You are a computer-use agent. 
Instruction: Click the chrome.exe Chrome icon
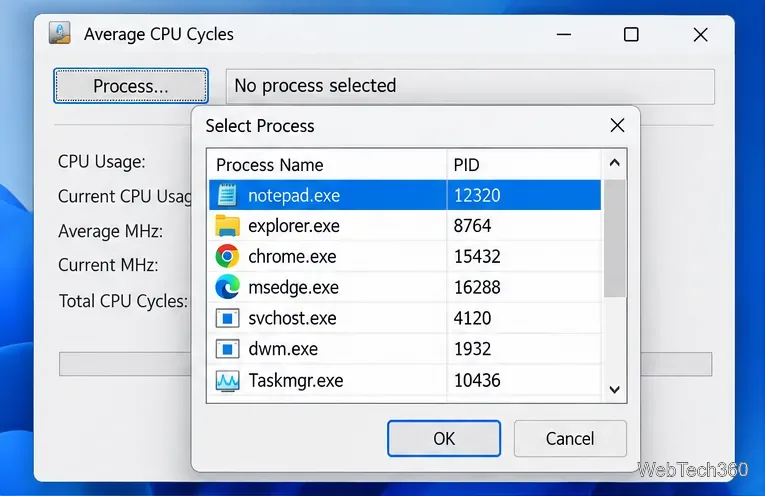[x=227, y=257]
